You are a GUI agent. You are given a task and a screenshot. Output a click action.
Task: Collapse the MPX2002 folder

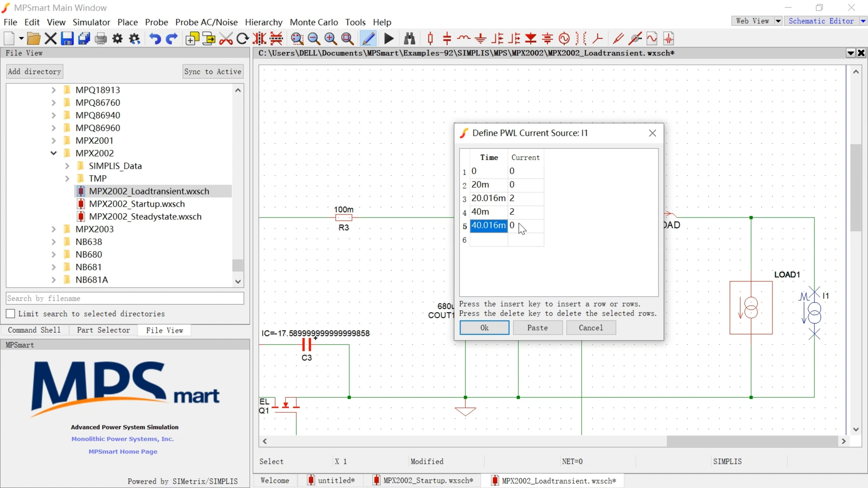coord(54,153)
